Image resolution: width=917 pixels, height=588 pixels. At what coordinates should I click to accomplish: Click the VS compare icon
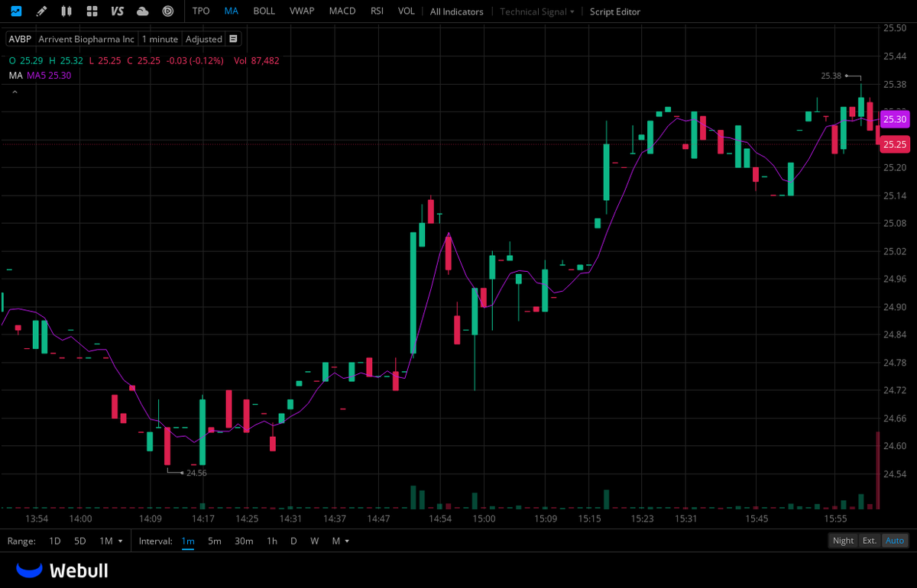click(117, 11)
